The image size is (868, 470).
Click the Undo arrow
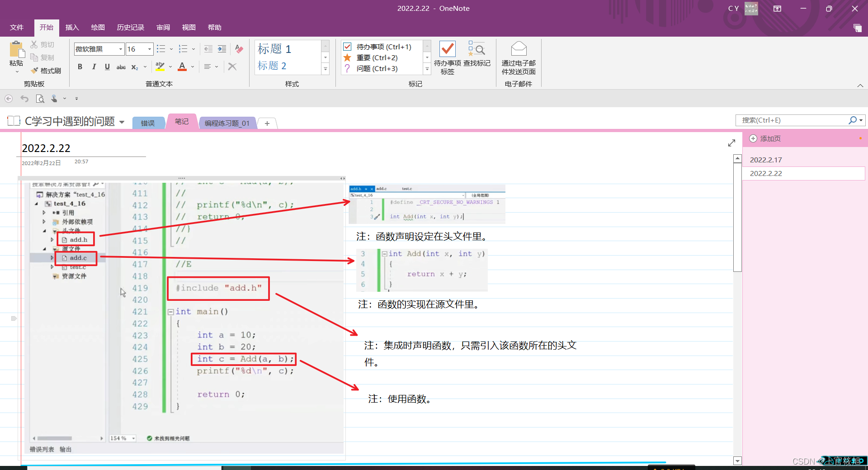(24, 98)
